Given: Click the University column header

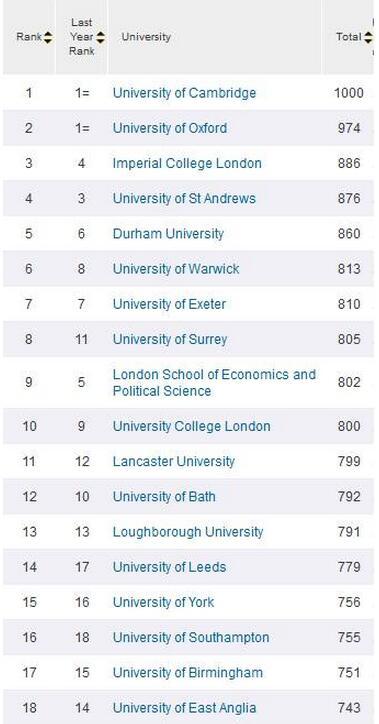Looking at the screenshot, I should point(146,37).
